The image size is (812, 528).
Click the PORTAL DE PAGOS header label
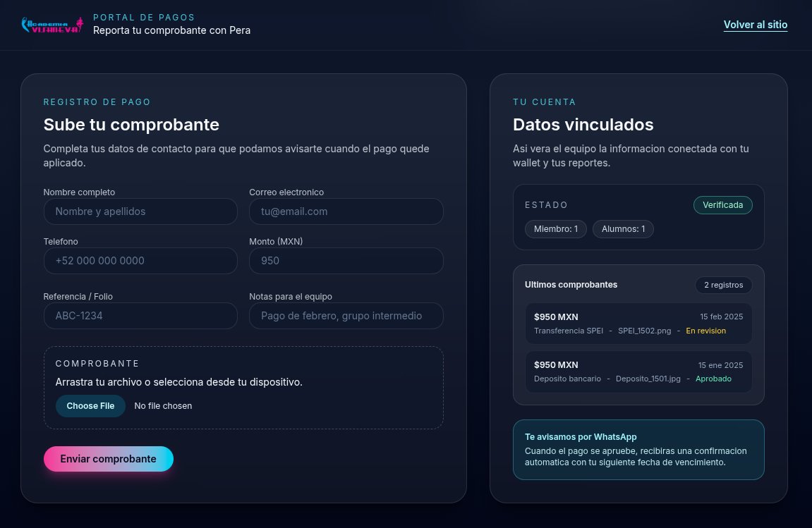[x=144, y=18]
